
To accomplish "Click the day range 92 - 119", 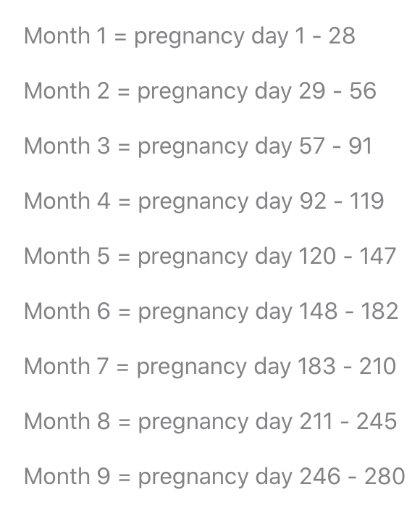I will pyautogui.click(x=341, y=201).
